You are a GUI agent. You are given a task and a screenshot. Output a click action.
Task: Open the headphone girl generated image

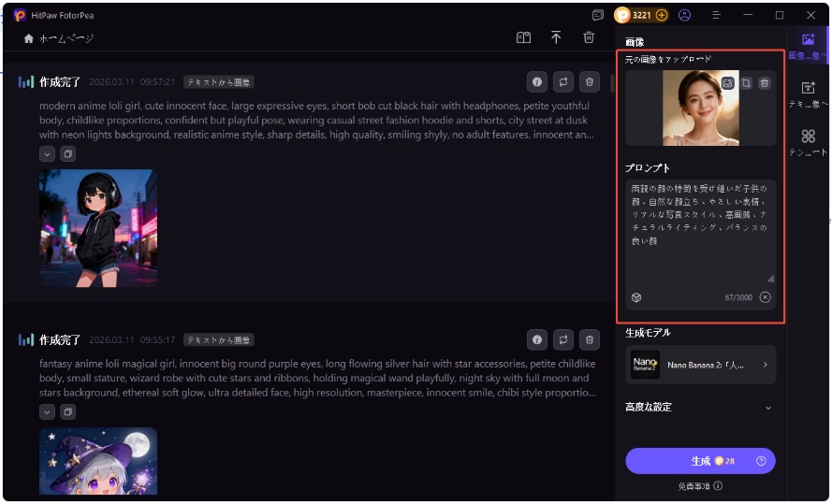click(98, 228)
